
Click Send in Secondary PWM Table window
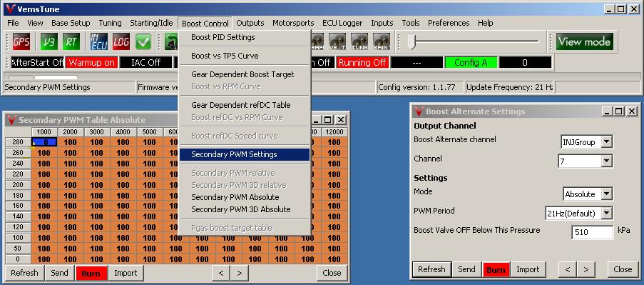pyautogui.click(x=60, y=273)
